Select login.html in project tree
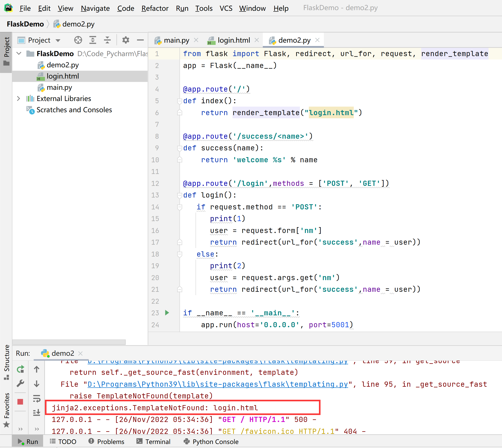 (63, 76)
